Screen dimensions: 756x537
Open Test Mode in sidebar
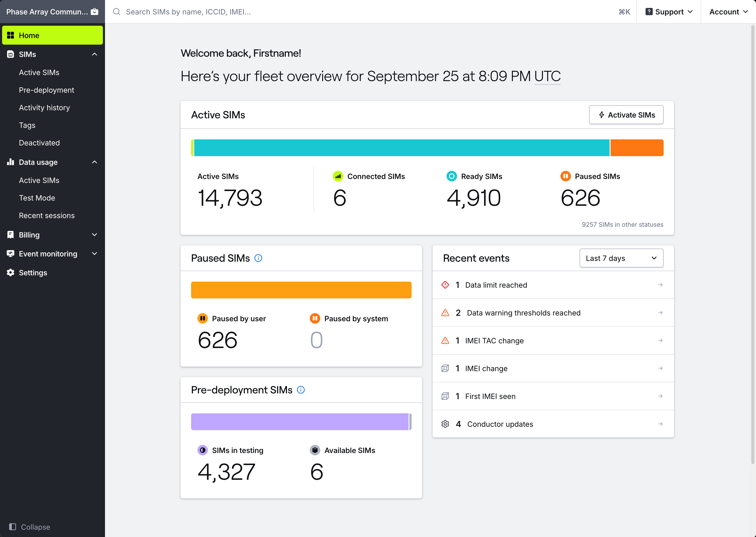37,198
